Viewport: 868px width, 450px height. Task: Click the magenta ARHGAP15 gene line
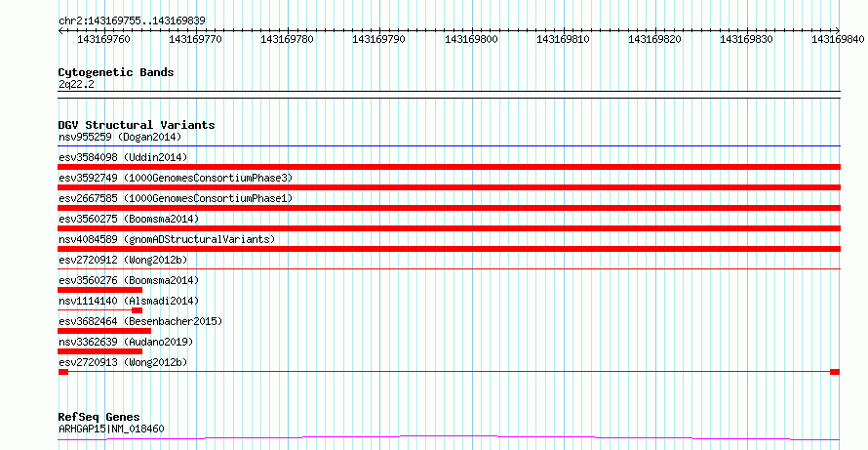click(450, 438)
